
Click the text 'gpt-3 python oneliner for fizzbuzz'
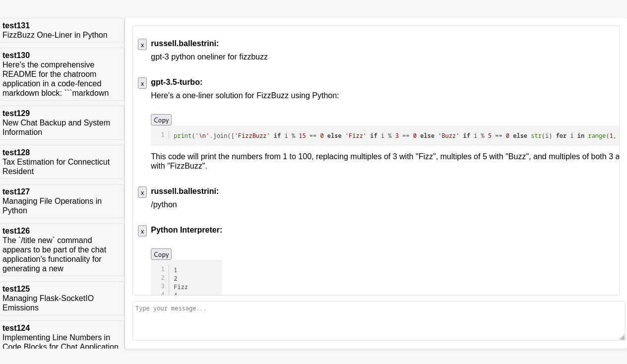pyautogui.click(x=209, y=57)
